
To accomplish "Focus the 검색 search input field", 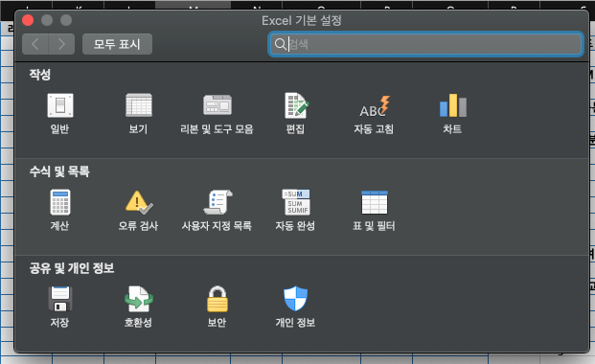I will point(425,44).
